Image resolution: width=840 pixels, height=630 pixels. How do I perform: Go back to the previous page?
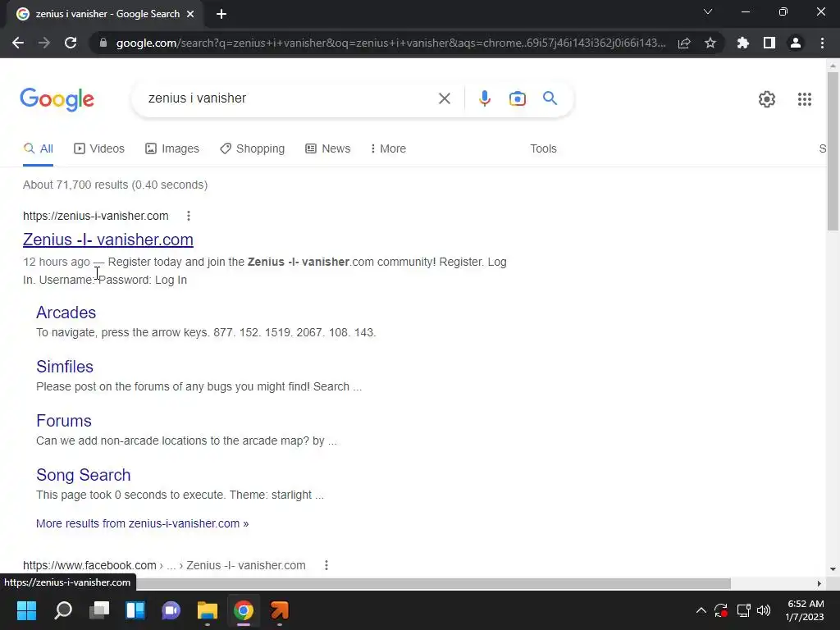(x=18, y=43)
